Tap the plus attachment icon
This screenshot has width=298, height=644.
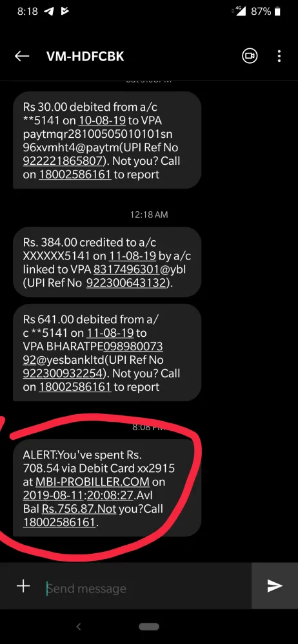click(23, 585)
